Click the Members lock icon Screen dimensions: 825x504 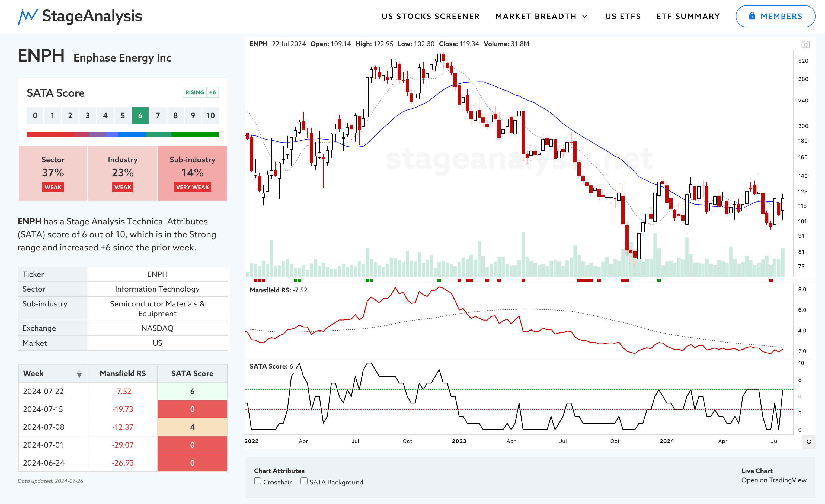coord(752,16)
